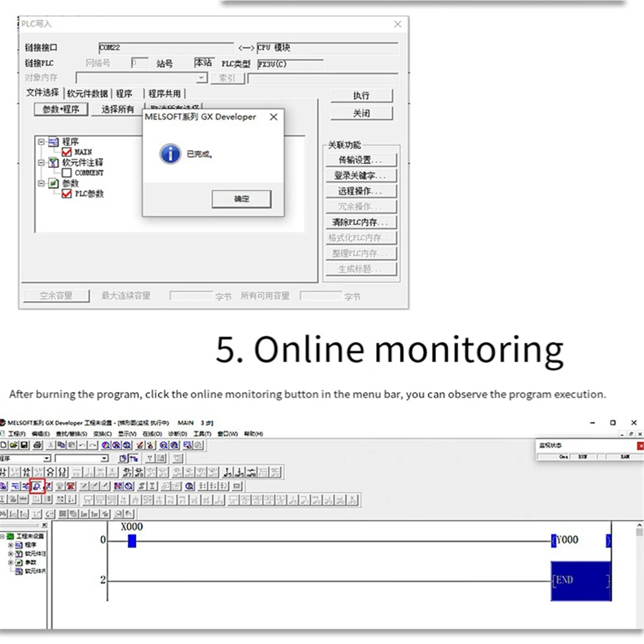Switch to the 软元件数据 tab

tap(87, 93)
